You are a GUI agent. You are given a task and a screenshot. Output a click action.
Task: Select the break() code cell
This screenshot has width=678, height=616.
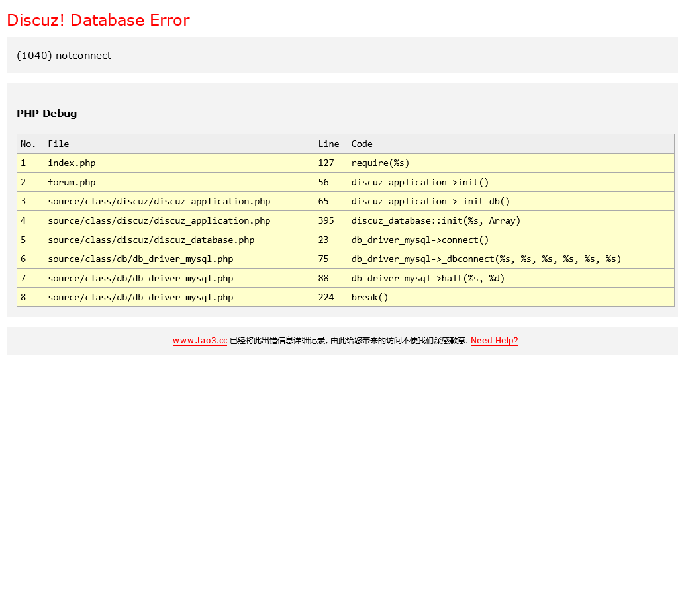tap(369, 297)
